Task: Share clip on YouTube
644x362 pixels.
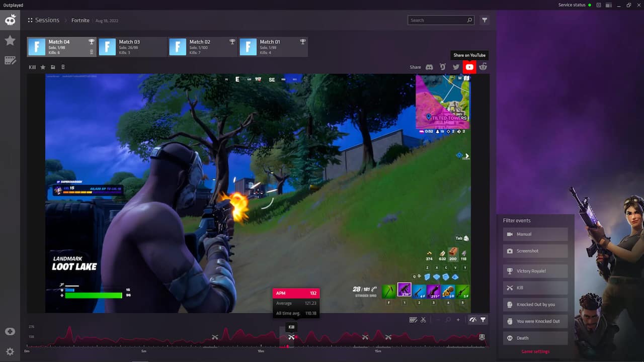Action: pos(469,67)
